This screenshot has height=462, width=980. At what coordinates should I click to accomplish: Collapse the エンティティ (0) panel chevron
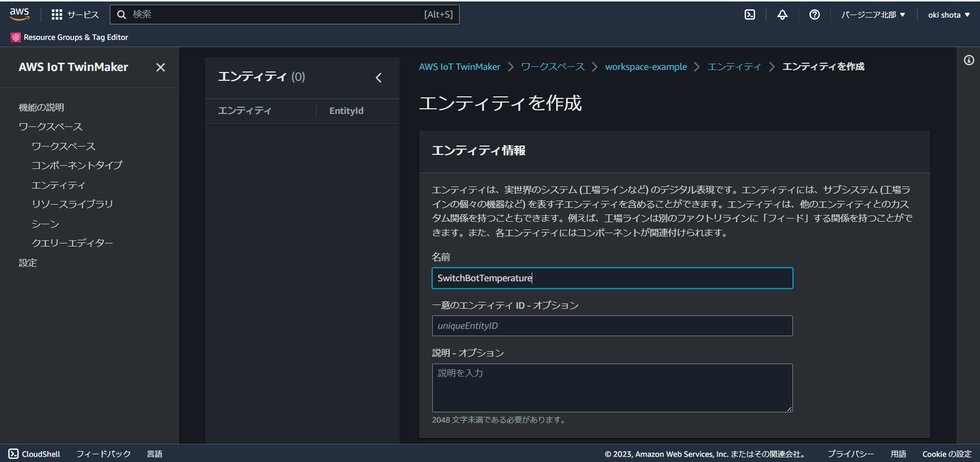click(379, 78)
